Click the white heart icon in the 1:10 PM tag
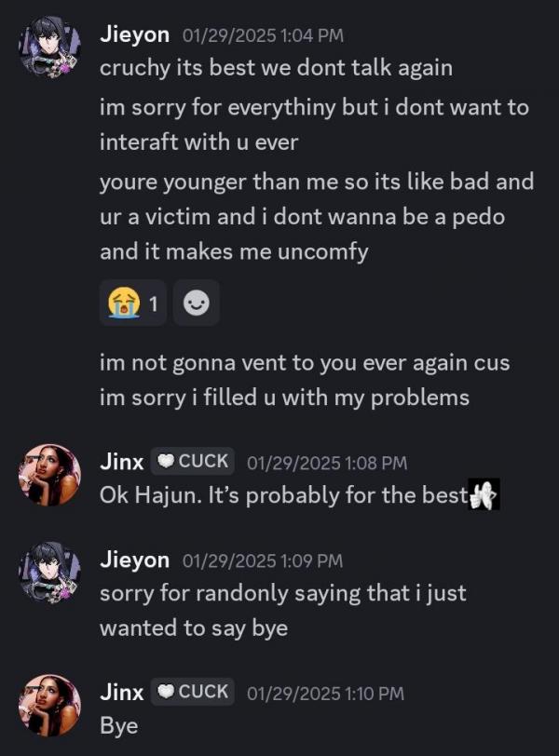This screenshot has height=756, width=559. (167, 692)
